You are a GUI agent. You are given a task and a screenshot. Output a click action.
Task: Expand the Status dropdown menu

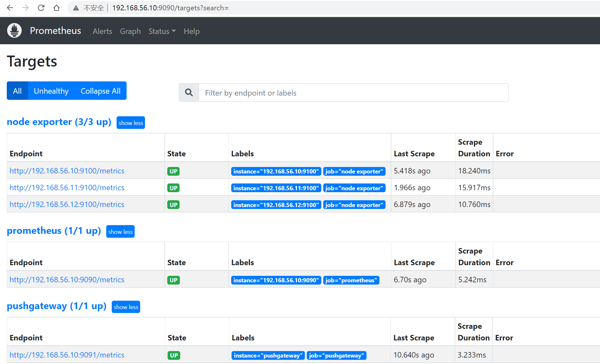[162, 31]
